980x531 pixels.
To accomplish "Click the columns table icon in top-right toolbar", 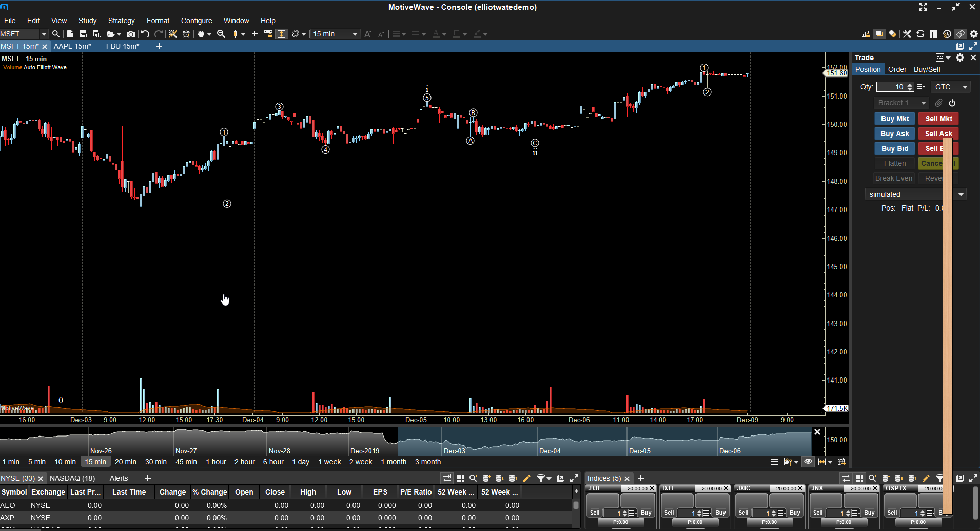I will pyautogui.click(x=934, y=34).
